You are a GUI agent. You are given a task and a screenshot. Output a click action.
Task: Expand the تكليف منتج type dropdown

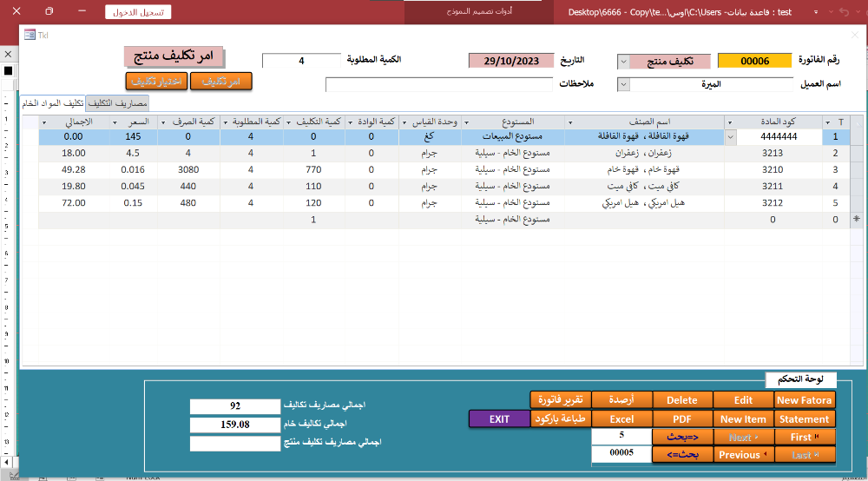(x=623, y=62)
